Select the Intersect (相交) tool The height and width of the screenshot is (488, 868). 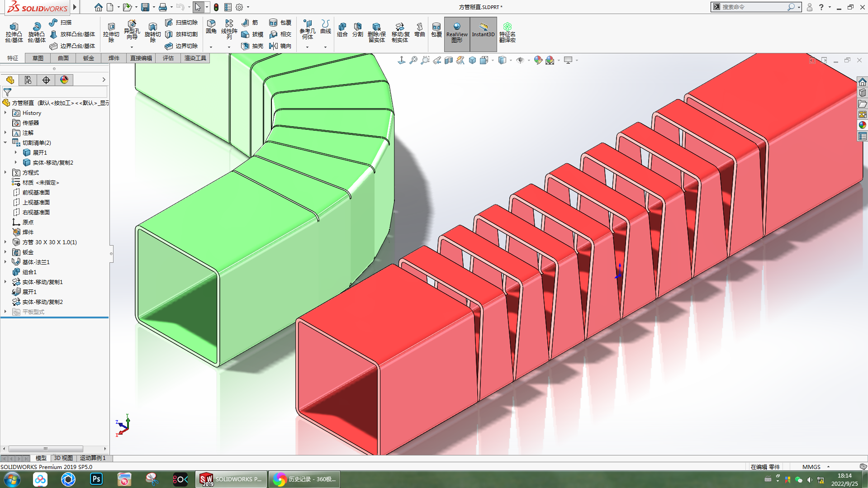coord(280,34)
